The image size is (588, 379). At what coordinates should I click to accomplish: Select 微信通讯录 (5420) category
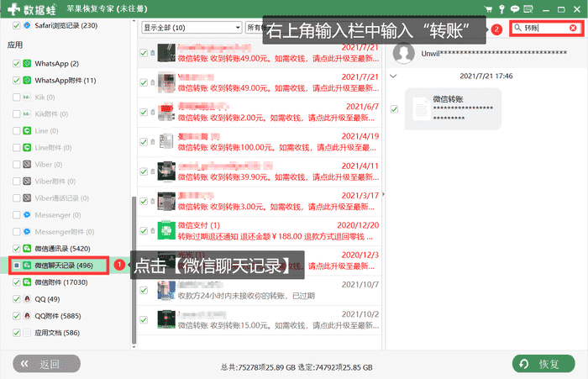(63, 249)
